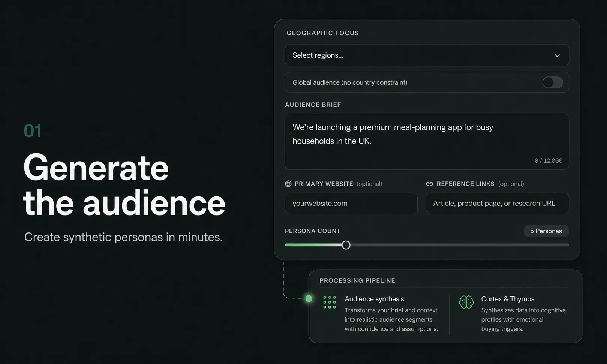This screenshot has width=607, height=364.
Task: Click the Article, product page, or research URL field
Action: pos(497,203)
